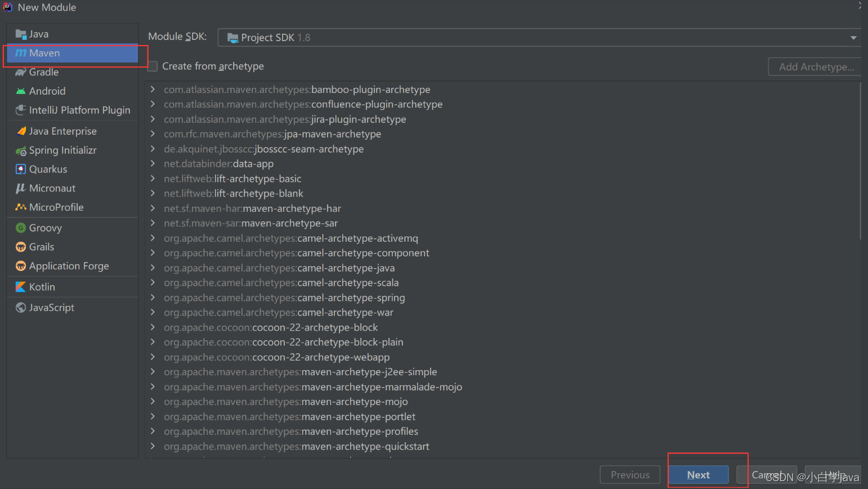Click the Quarkus icon
The image size is (868, 489).
point(21,169)
